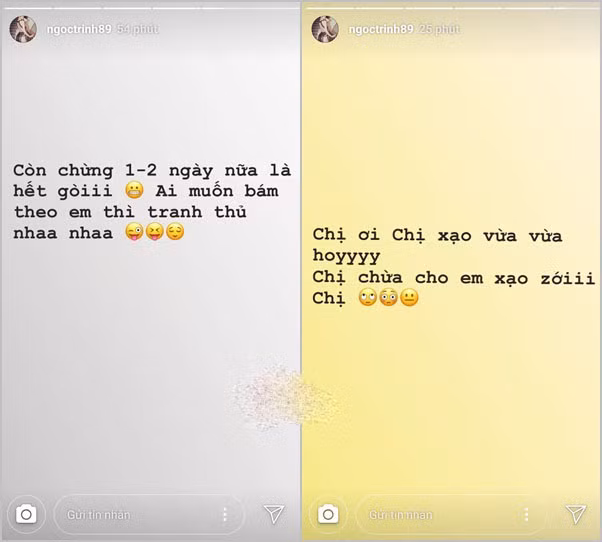This screenshot has height=542, width=602.
Task: Open the ngoctrinh89 username on the 25 phút story
Action: 380,29
